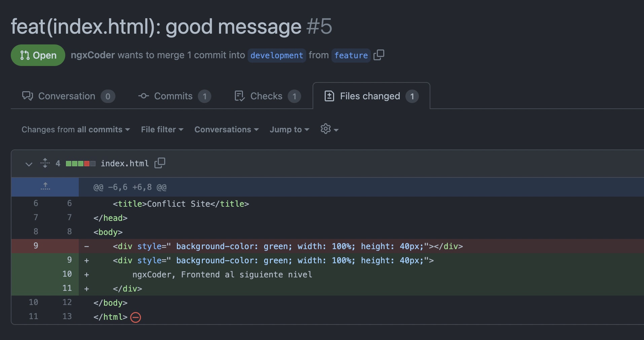Switch to the Checks tab

point(267,96)
